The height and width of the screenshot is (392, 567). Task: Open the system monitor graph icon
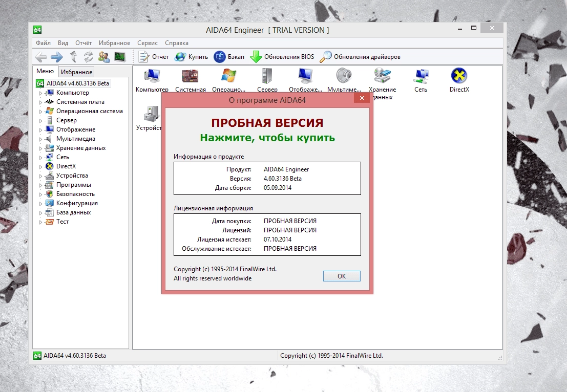(x=120, y=57)
